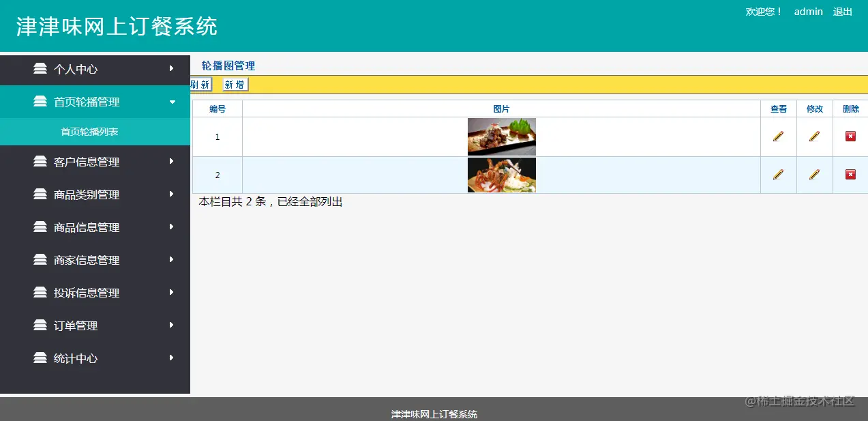The height and width of the screenshot is (421, 868).
Task: Expand the 商品类别管理 arrow
Action: [172, 194]
